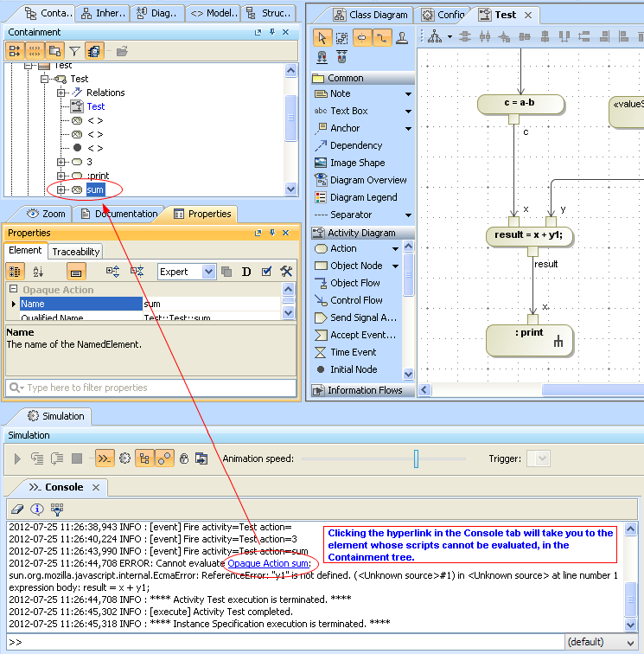The width and height of the screenshot is (644, 654).
Task: Click the alphabetical sort icon in Properties
Action: [37, 272]
